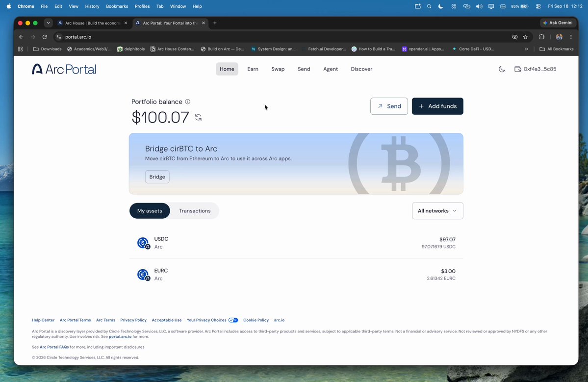Open the Arc Portal FAQs link
The width and height of the screenshot is (588, 382).
coord(54,347)
